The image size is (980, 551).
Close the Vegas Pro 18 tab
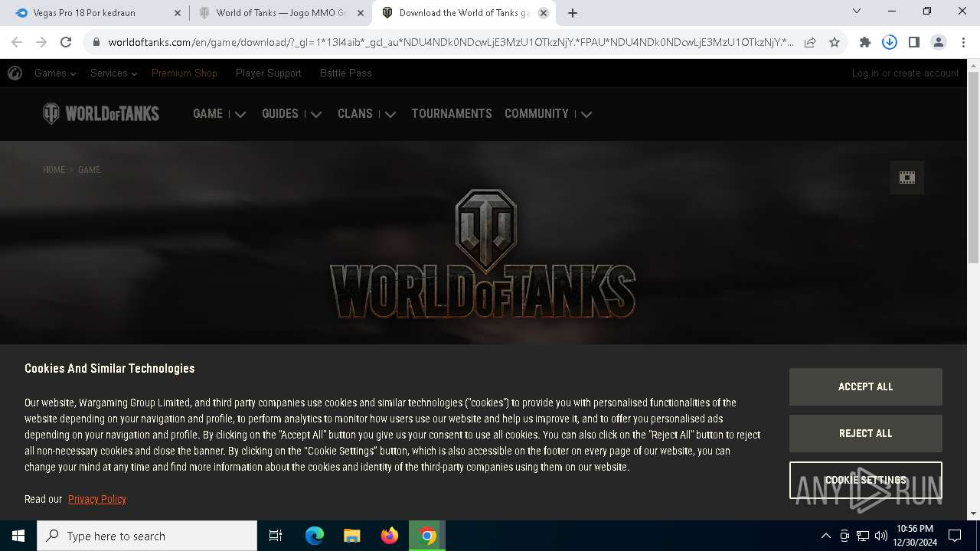pyautogui.click(x=178, y=13)
